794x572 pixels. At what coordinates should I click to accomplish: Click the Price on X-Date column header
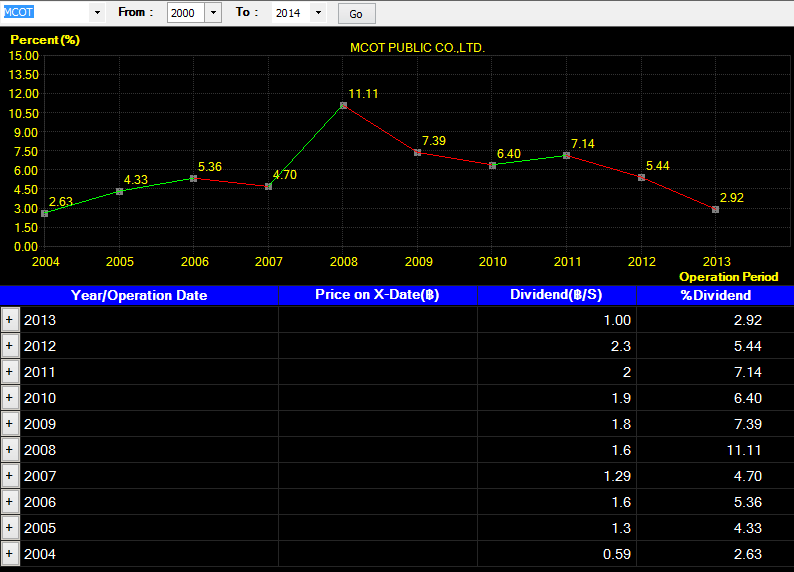click(x=377, y=295)
